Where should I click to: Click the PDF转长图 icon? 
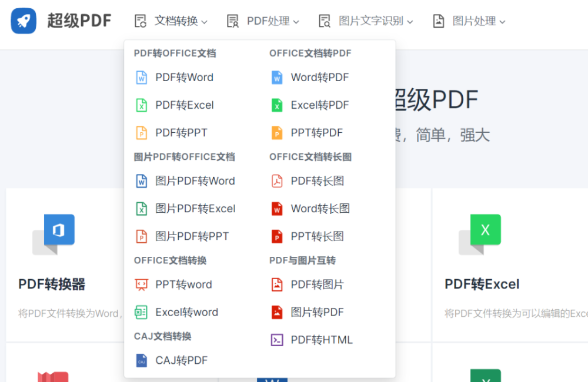coord(277,181)
